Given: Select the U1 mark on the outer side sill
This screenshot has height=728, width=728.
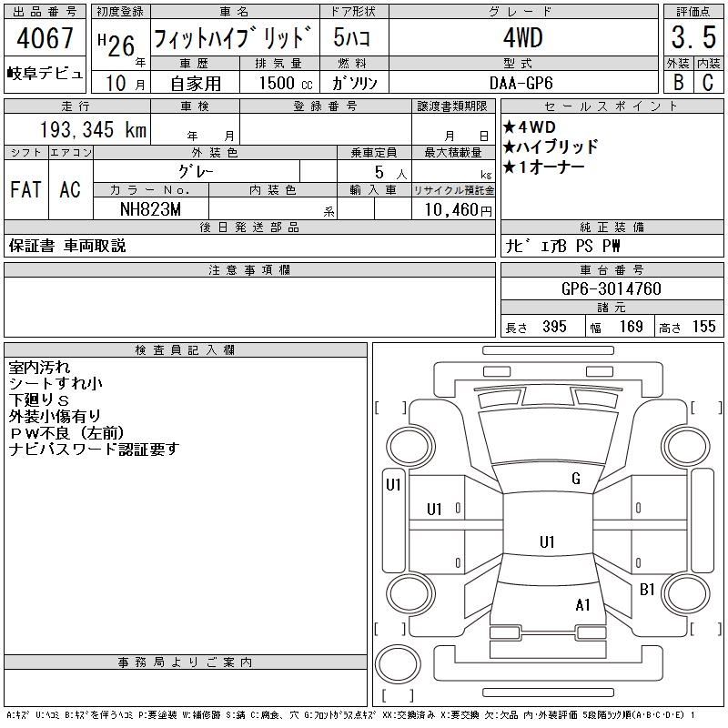Looking at the screenshot, I should [x=393, y=485].
